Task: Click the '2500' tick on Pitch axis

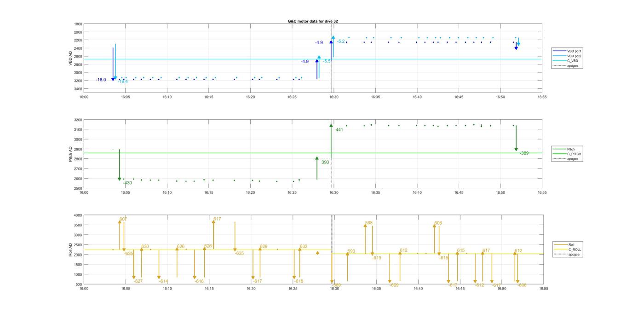Action: point(78,188)
